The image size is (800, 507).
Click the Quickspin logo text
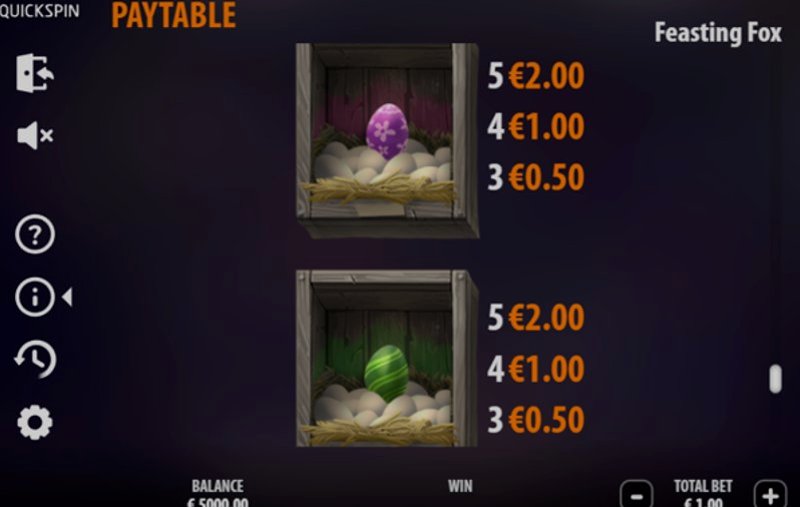40,10
